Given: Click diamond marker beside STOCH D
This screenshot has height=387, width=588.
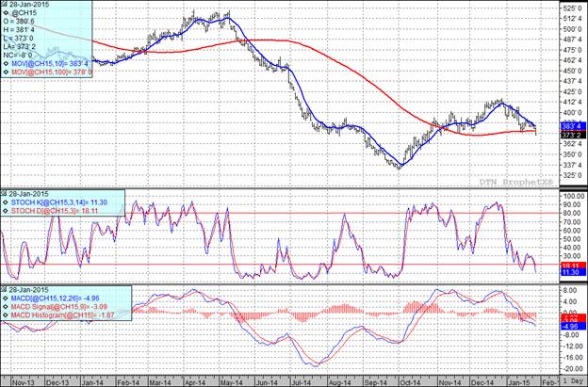Looking at the screenshot, I should [5, 211].
